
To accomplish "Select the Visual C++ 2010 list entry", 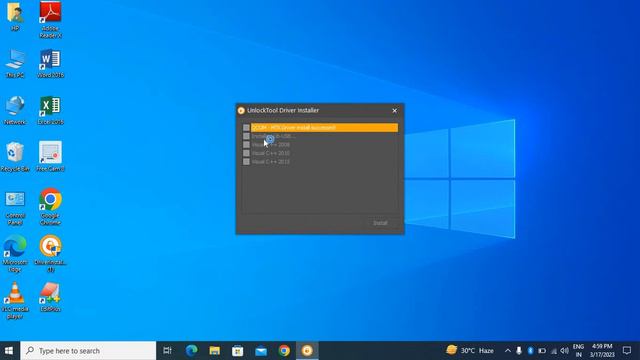I will tap(271, 153).
